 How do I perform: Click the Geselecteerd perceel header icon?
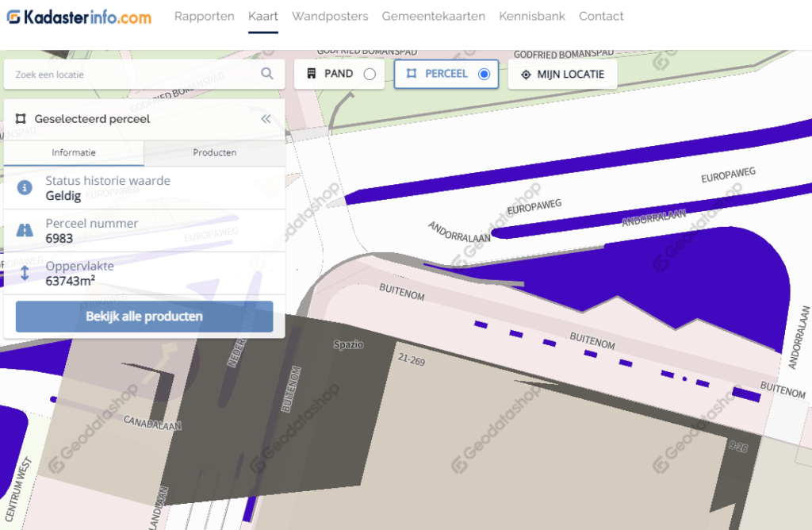coord(21,119)
